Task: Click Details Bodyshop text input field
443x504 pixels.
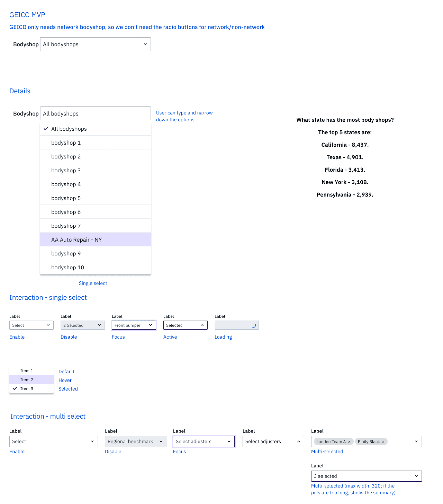Action: click(x=95, y=113)
